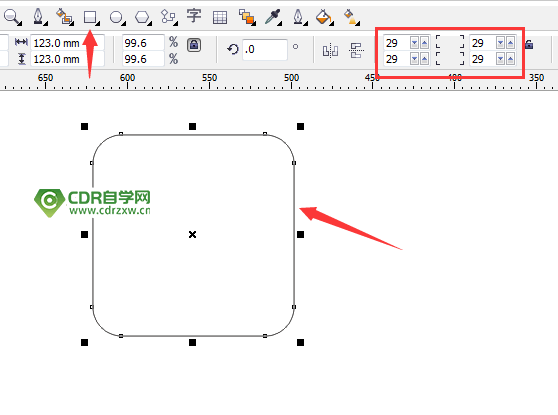The image size is (558, 415).
Task: Click the bottom-left corner radius field
Action: (x=396, y=59)
